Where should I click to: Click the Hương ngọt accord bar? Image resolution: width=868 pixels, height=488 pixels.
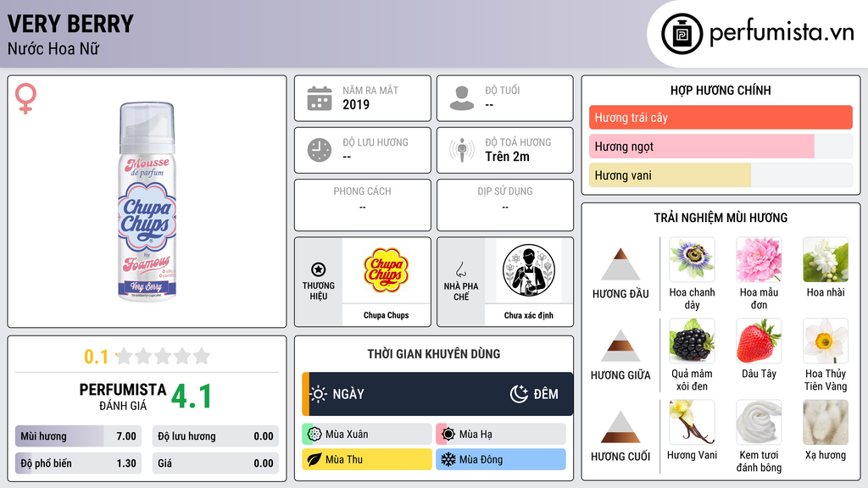click(721, 146)
